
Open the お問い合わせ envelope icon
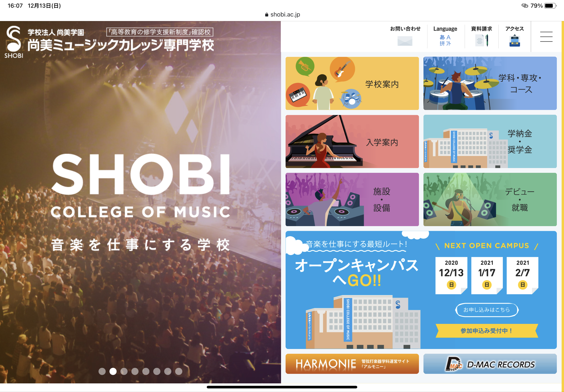tap(405, 41)
